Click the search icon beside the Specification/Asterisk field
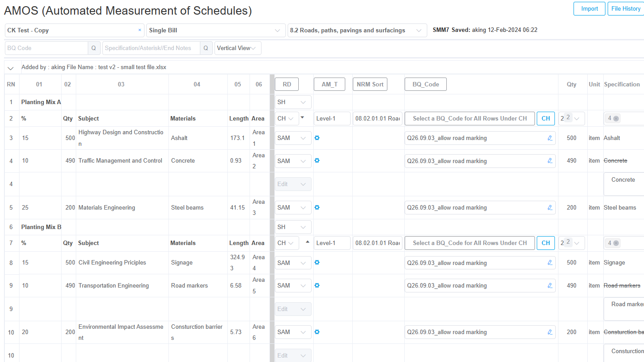 point(206,48)
